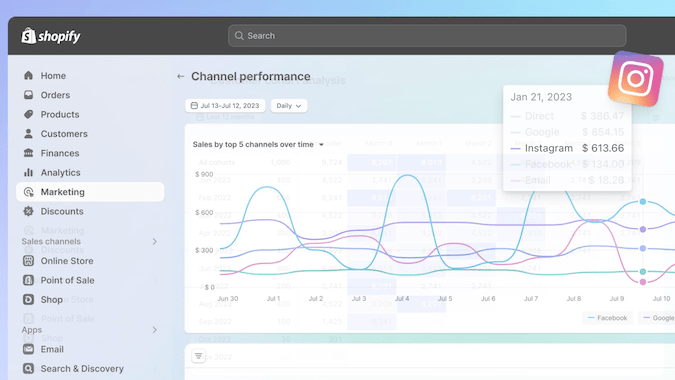
Task: Click the blue data point marker
Action: click(643, 202)
